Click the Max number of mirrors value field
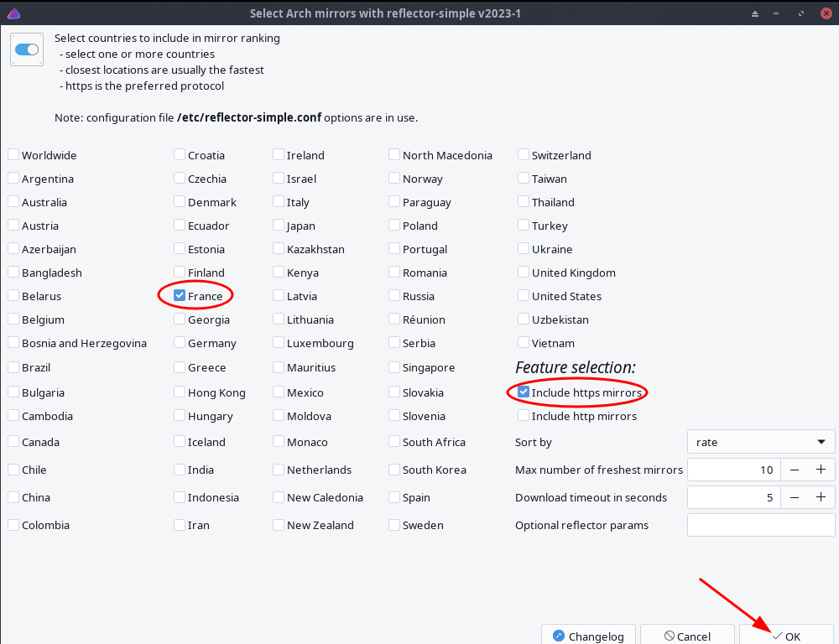This screenshot has height=644, width=839. [733, 470]
